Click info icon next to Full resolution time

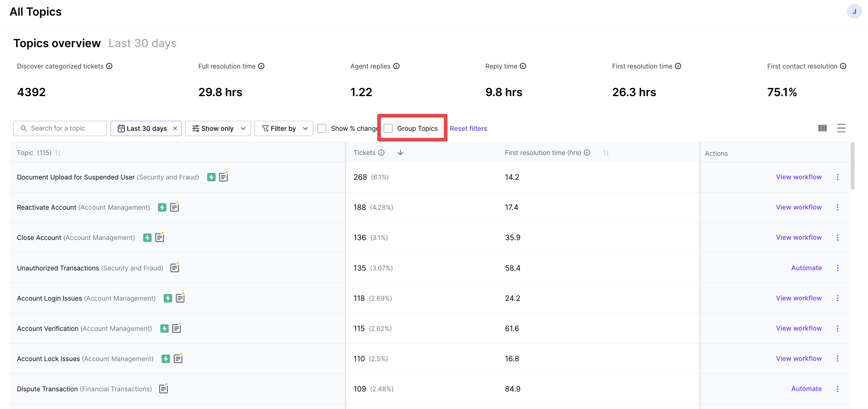[261, 66]
